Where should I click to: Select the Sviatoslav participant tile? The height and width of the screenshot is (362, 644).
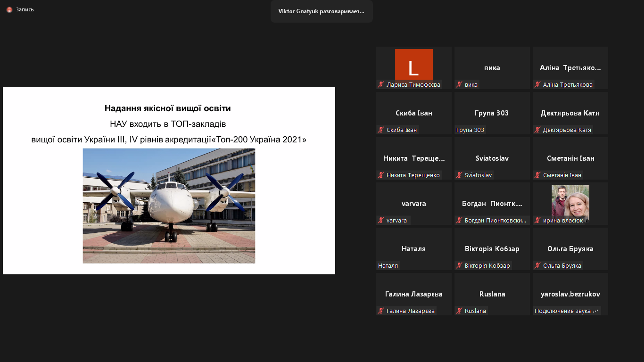(x=492, y=158)
